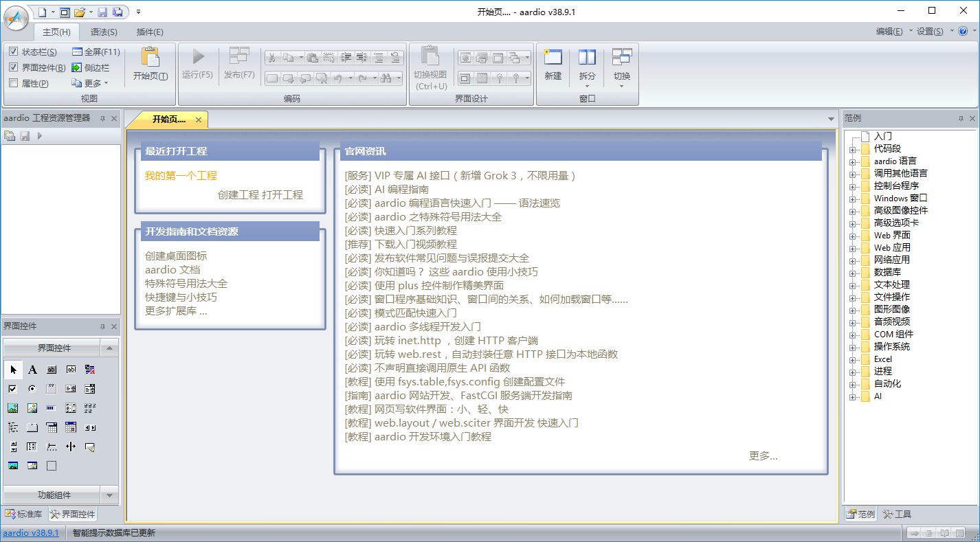Close the aardio 工程资源管理器 panel

click(114, 118)
